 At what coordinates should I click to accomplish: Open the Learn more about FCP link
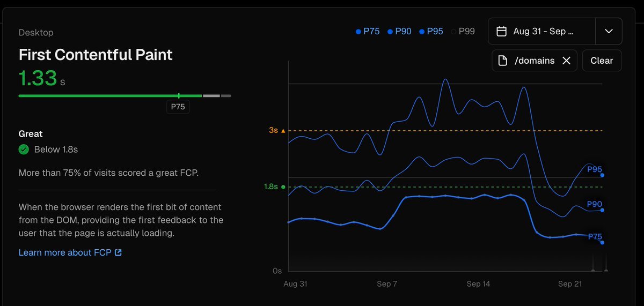[64, 252]
